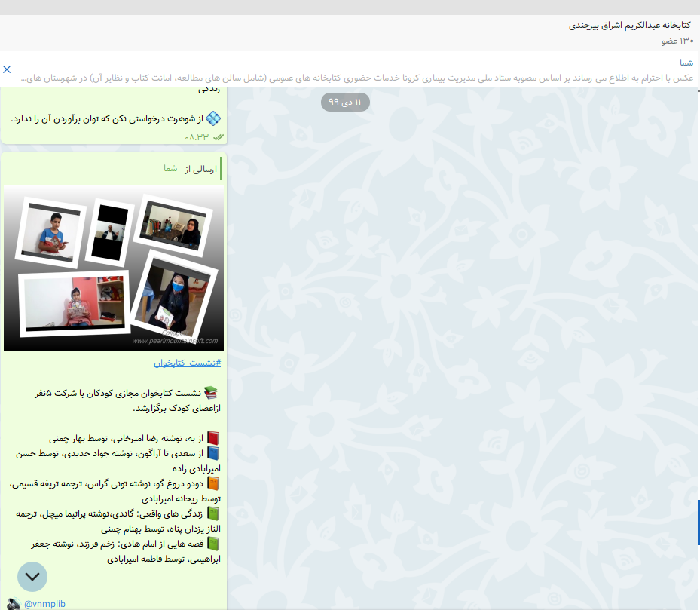Open the collage photo in message

pos(114,268)
